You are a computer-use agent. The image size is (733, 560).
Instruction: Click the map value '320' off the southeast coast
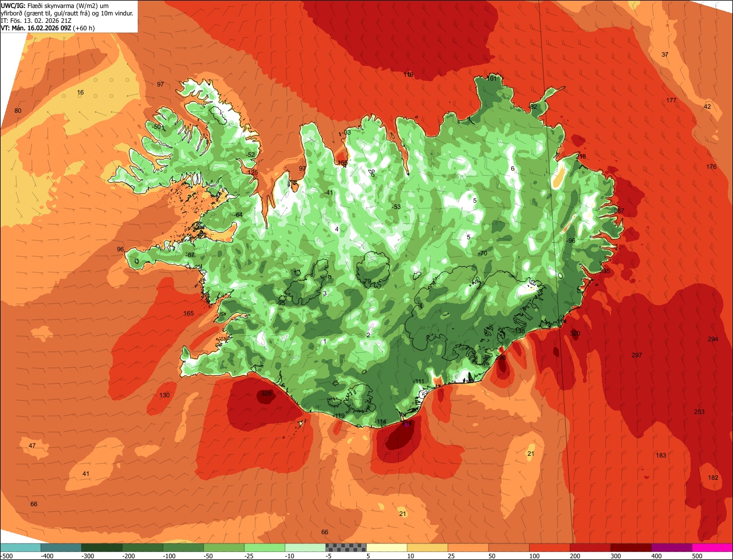point(575,333)
